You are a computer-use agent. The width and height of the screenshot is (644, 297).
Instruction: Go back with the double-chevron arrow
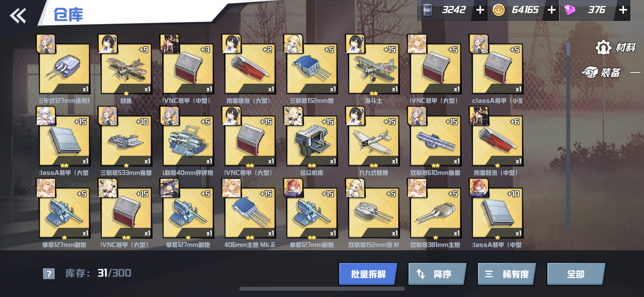pos(18,16)
